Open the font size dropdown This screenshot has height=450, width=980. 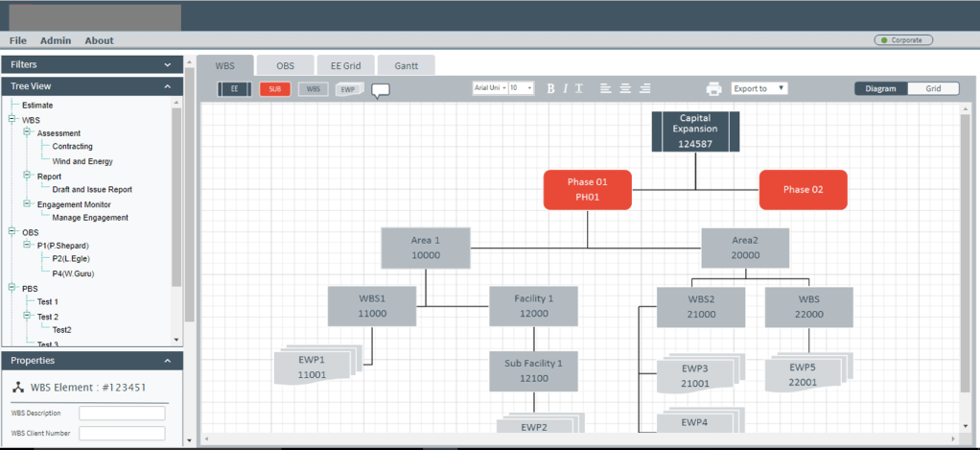pos(522,88)
